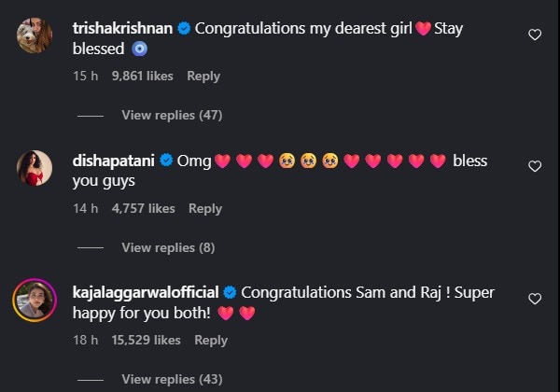Open dishapatani's profile picture
The width and height of the screenshot is (560, 392).
tap(35, 168)
